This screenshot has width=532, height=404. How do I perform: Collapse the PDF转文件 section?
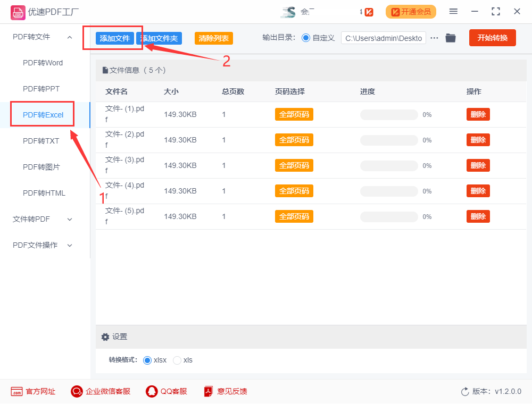pos(69,37)
